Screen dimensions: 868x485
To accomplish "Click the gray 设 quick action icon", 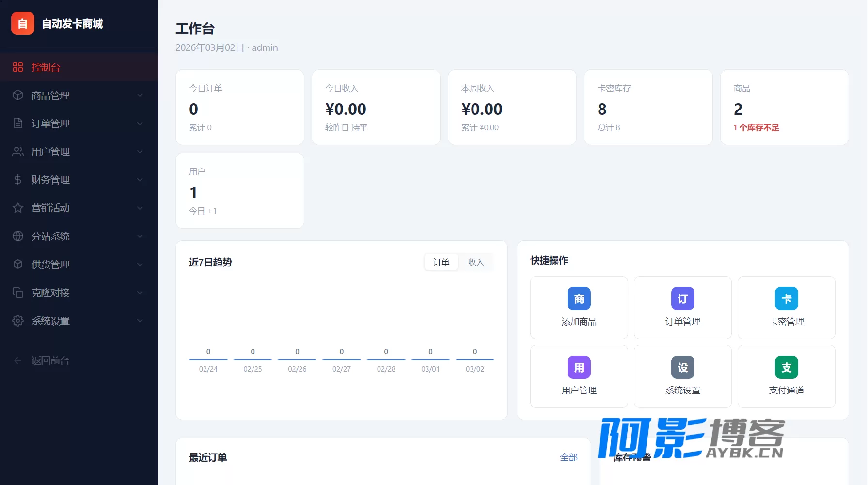I will (683, 367).
